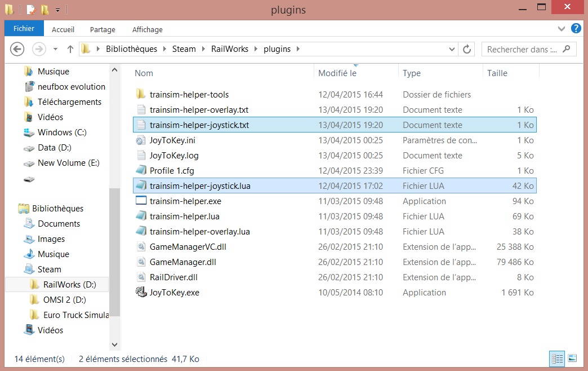The height and width of the screenshot is (371, 588).
Task: Open New Volume (E:) in sidebar
Action: click(68, 162)
